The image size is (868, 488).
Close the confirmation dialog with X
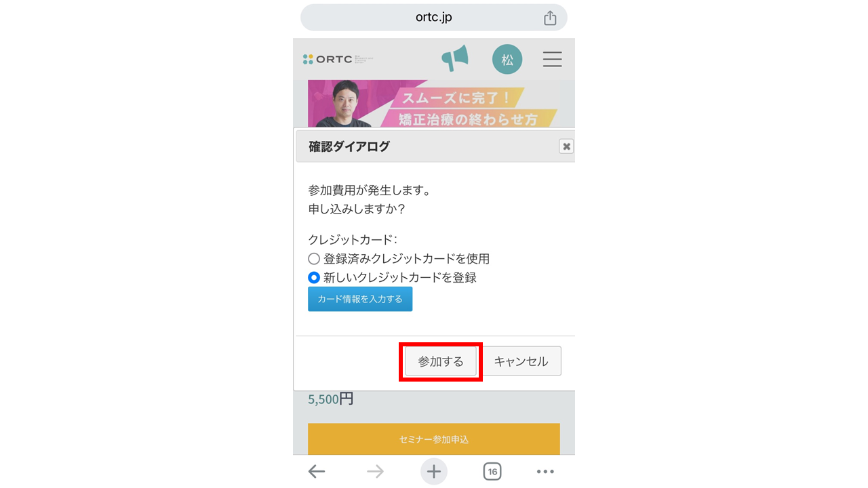[x=566, y=146]
